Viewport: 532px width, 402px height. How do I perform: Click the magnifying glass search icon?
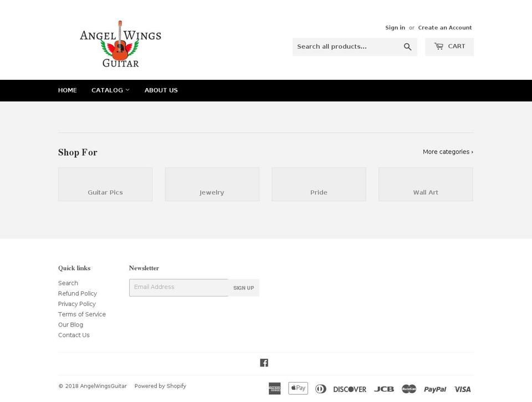point(407,47)
